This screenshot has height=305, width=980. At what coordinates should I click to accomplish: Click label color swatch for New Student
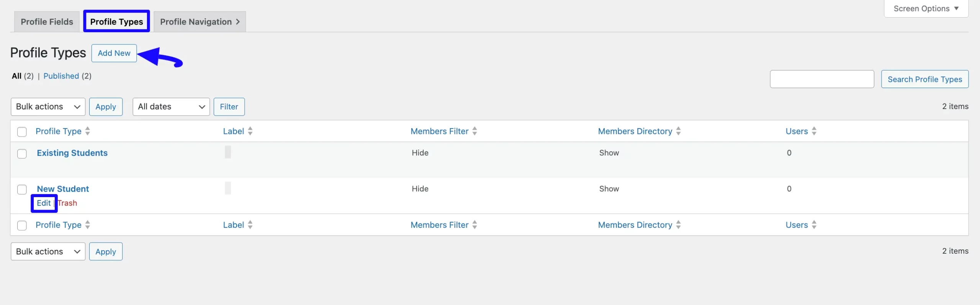[x=228, y=188]
